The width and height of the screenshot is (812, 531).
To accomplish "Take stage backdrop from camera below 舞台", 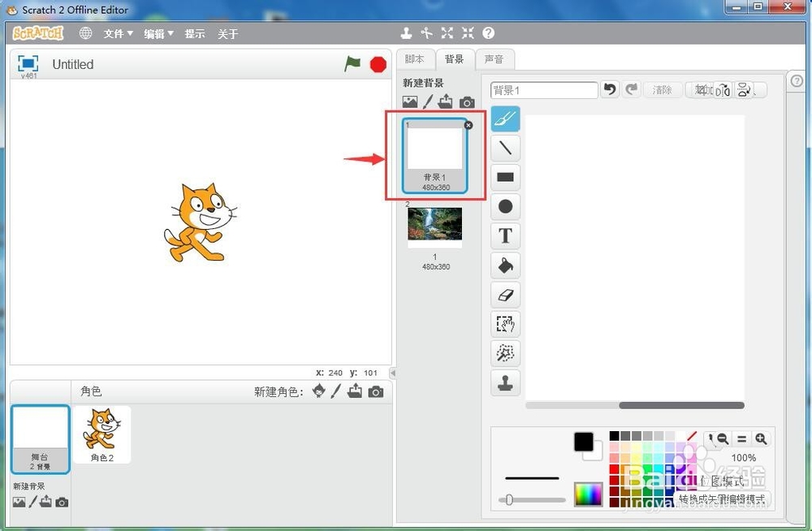I will point(62,502).
